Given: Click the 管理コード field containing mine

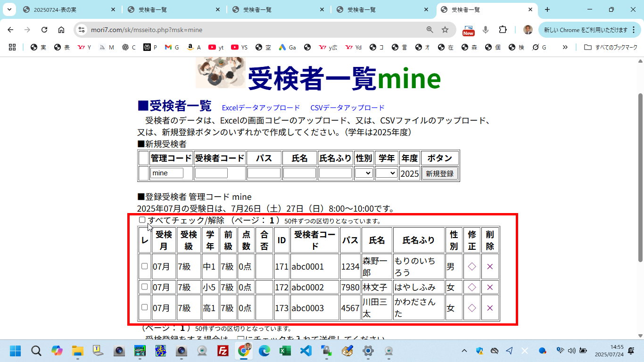Looking at the screenshot, I should click(x=167, y=173).
